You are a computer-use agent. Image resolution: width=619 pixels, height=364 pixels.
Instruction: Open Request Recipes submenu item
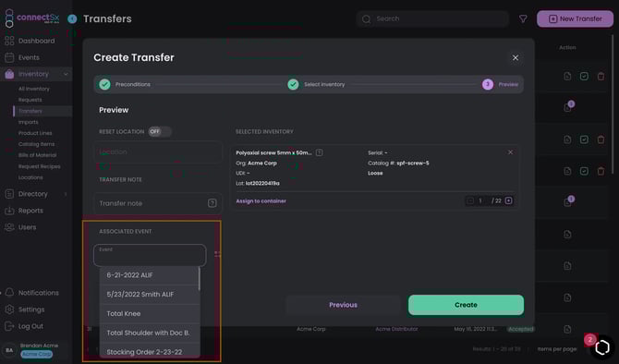pos(39,166)
